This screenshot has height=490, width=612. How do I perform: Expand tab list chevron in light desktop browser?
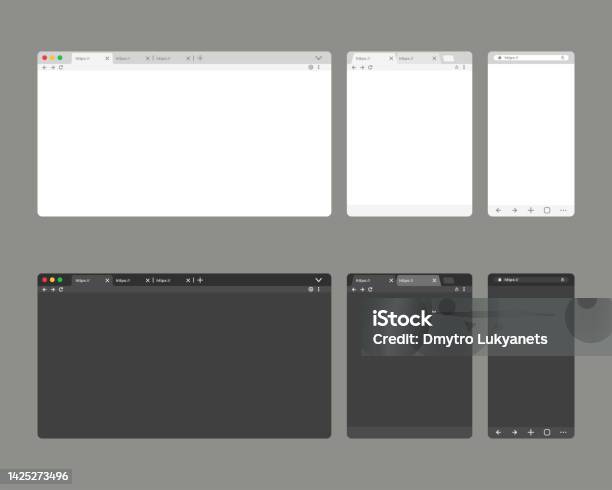point(318,58)
